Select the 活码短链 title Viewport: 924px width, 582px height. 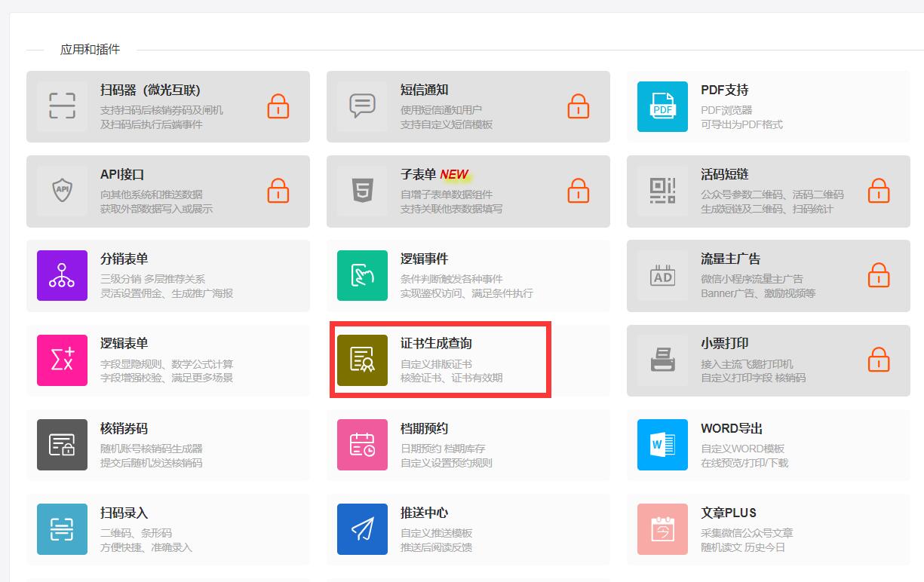click(x=725, y=174)
